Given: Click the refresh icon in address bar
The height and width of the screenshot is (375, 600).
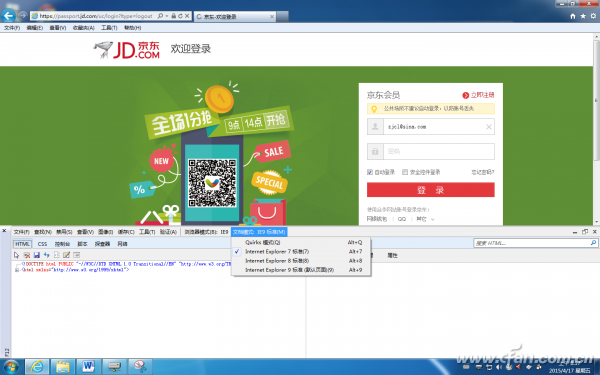Looking at the screenshot, I should [180, 16].
